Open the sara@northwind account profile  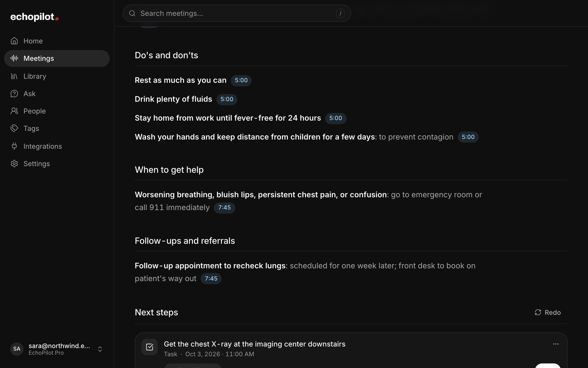57,349
